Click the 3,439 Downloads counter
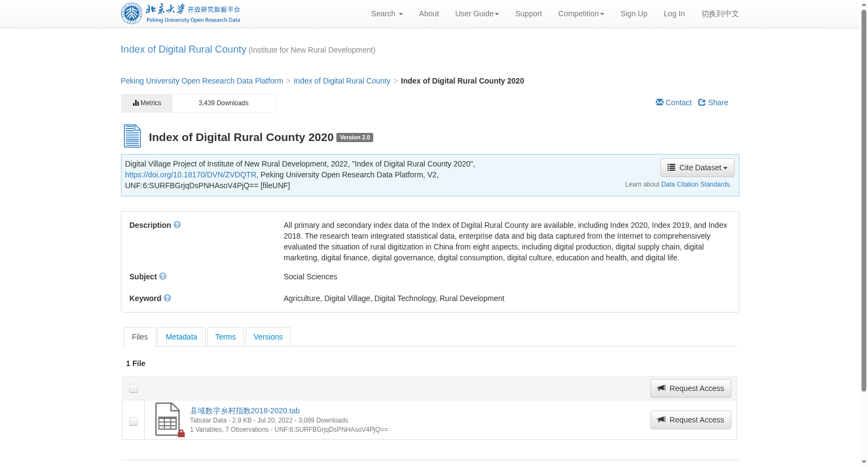The image size is (868, 467). click(x=224, y=103)
